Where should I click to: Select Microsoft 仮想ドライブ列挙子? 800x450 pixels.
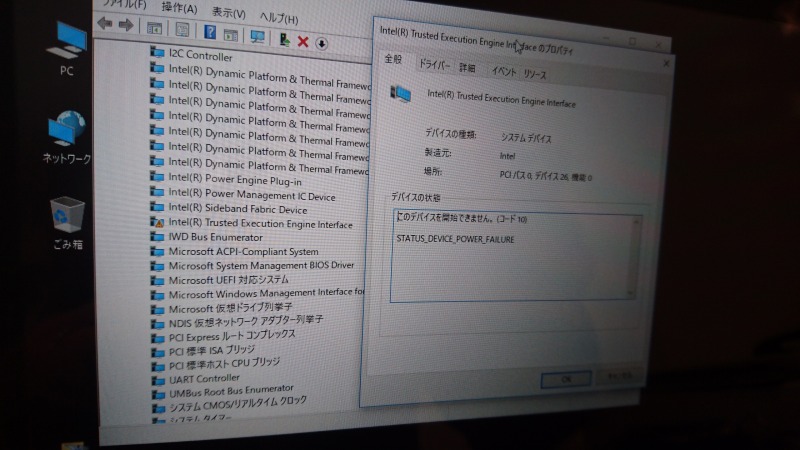pyautogui.click(x=231, y=308)
